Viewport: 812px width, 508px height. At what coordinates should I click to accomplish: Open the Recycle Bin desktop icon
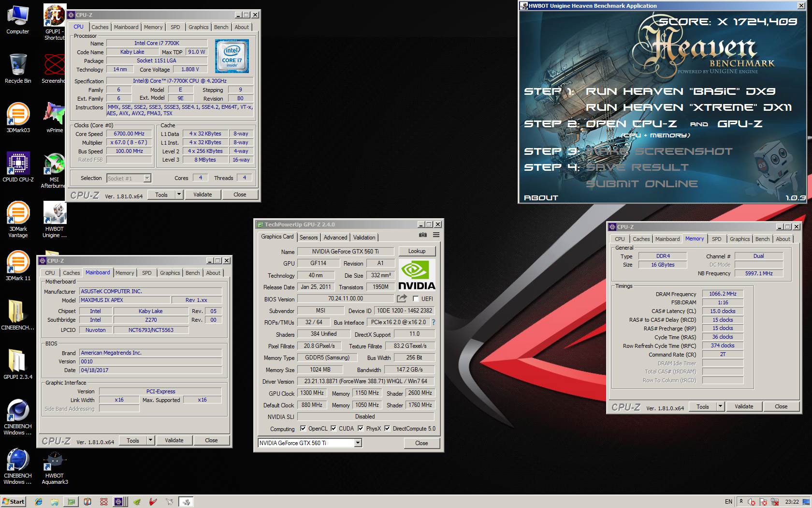pyautogui.click(x=18, y=69)
